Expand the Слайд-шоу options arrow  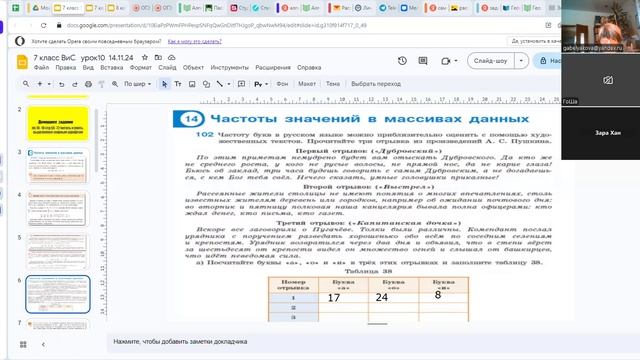[x=521, y=61]
